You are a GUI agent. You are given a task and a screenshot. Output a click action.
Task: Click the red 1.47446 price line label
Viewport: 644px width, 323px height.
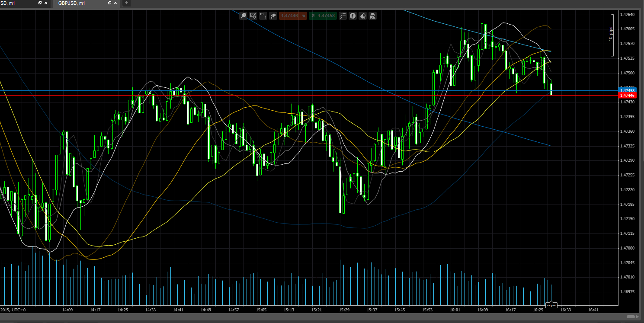click(627, 95)
